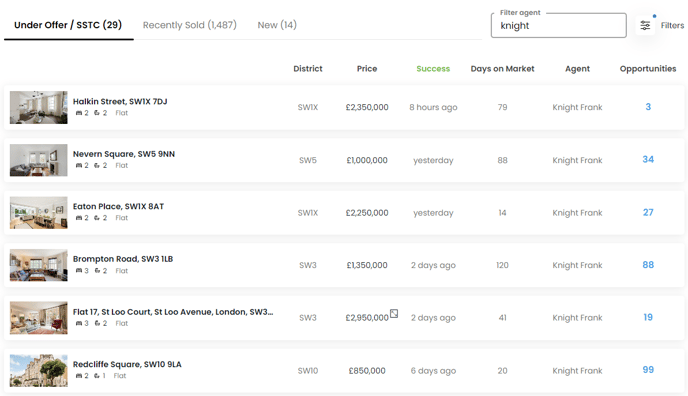Open the Halkin Street property thumbnail
This screenshot has width=688, height=396.
tap(39, 107)
